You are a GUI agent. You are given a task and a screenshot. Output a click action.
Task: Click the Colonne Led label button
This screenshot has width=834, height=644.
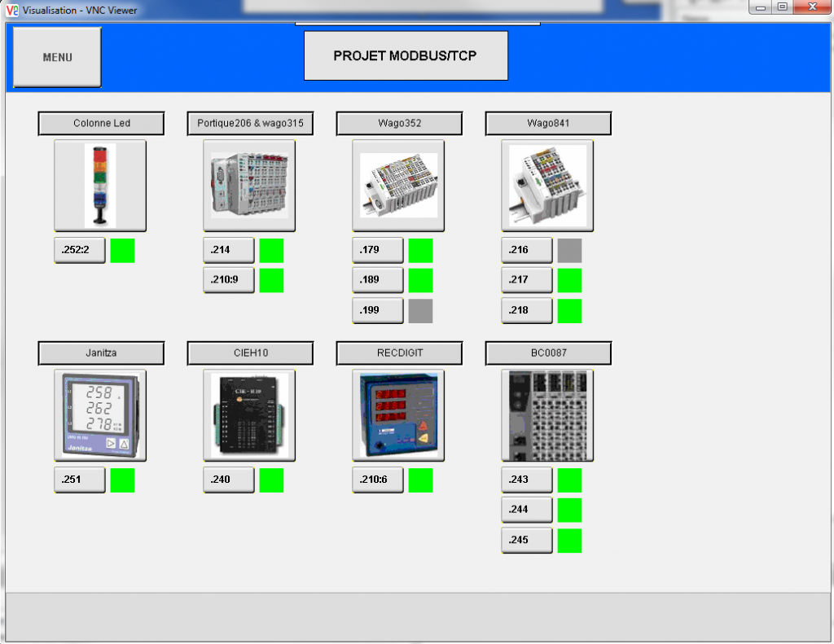coord(101,124)
